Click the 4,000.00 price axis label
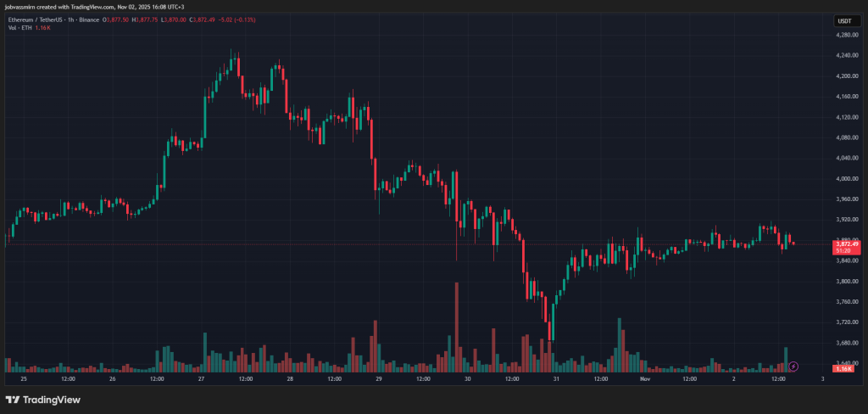Screen dimensions: 868x414 tap(845, 179)
